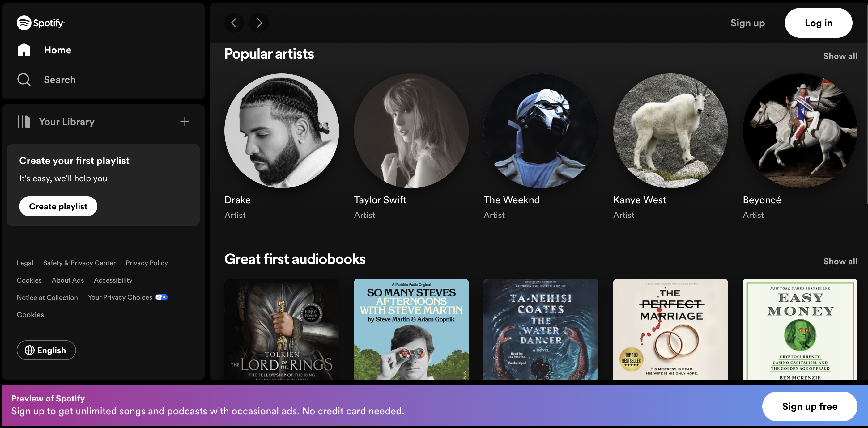The width and height of the screenshot is (868, 428).
Task: Open Easy Money audiobook cover
Action: click(800, 329)
